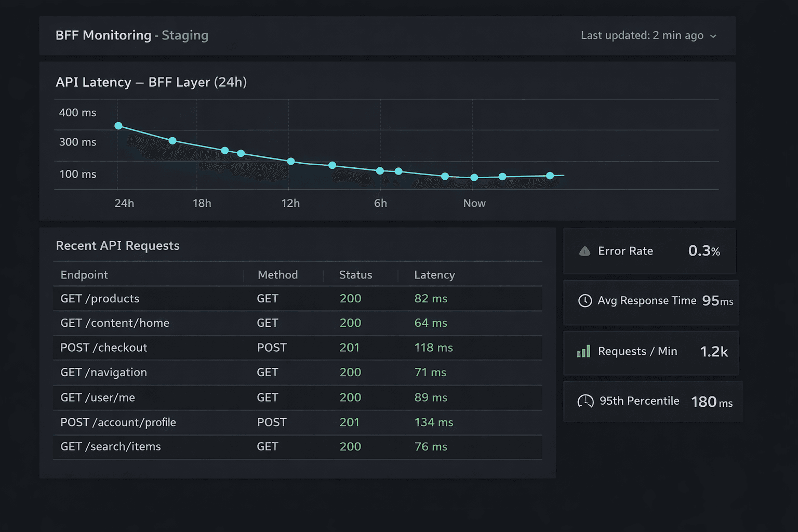
Task: Click the 400 ms axis label
Action: pos(77,112)
